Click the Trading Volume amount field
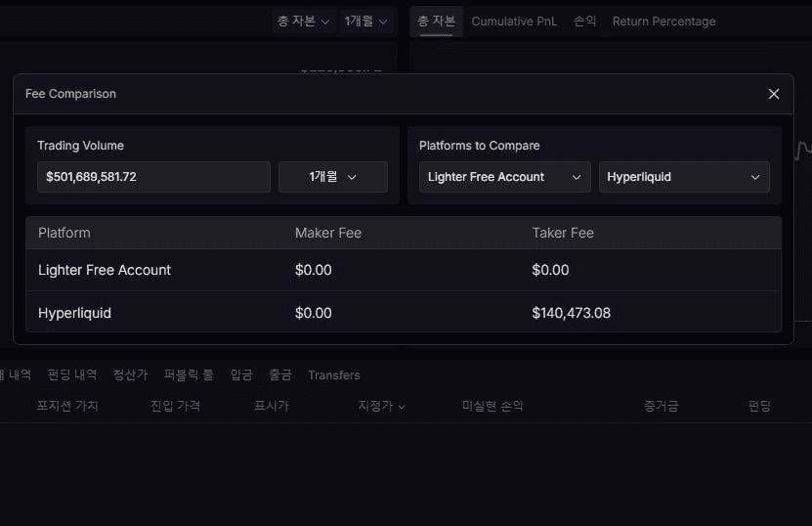Viewport: 812px width, 526px height. (x=153, y=177)
